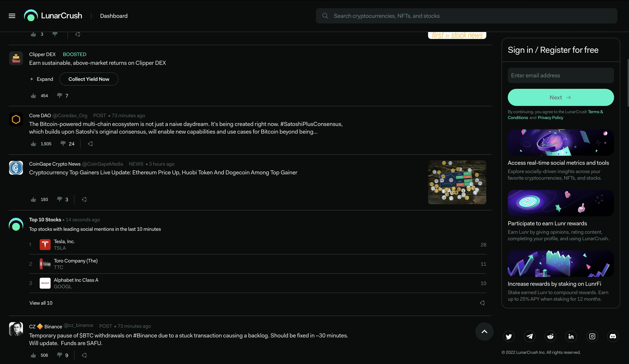
Task: Open the Dashboard menu item
Action: 114,16
